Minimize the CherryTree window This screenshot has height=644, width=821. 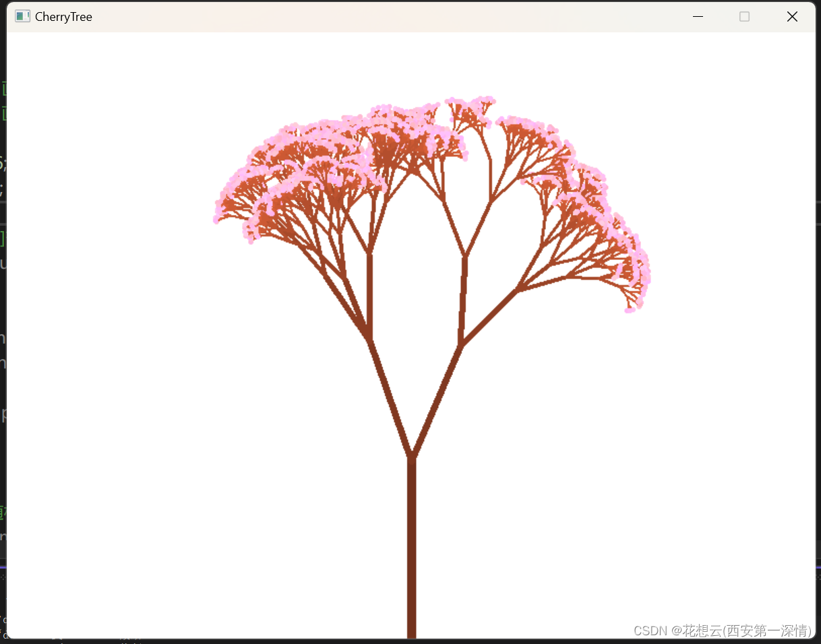click(698, 17)
